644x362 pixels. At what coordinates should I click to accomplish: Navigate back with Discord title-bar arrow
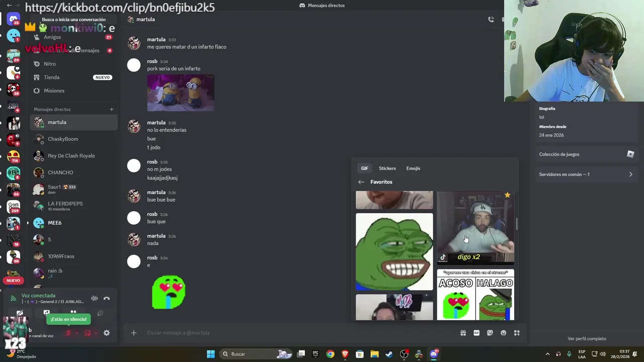pyautogui.click(x=9, y=5)
